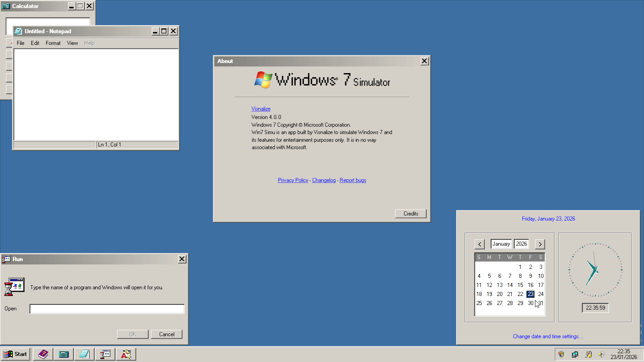Click the 2026 year field

(521, 244)
